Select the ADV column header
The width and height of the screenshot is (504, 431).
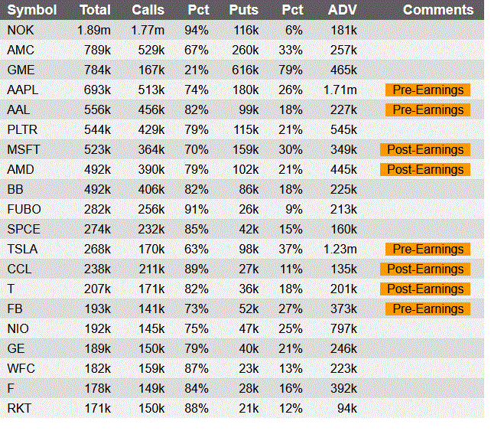point(342,10)
